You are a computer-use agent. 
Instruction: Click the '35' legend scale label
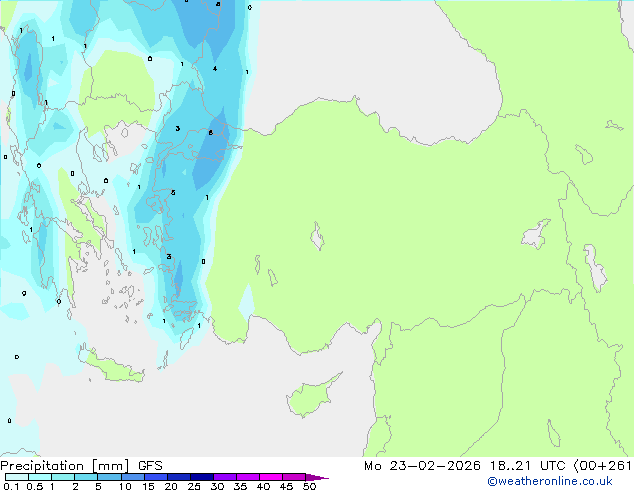(240, 486)
